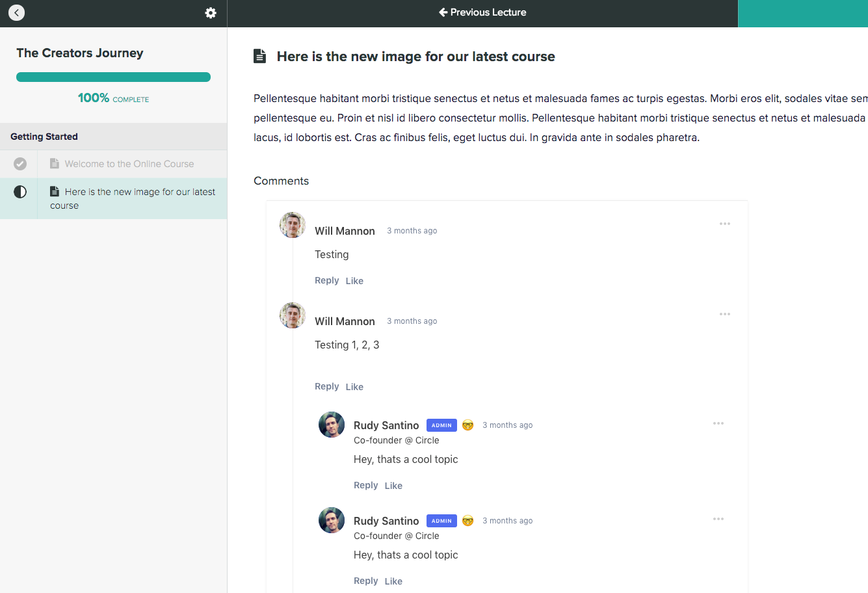
Task: Click Rudy Santino's name on second reply
Action: (386, 521)
